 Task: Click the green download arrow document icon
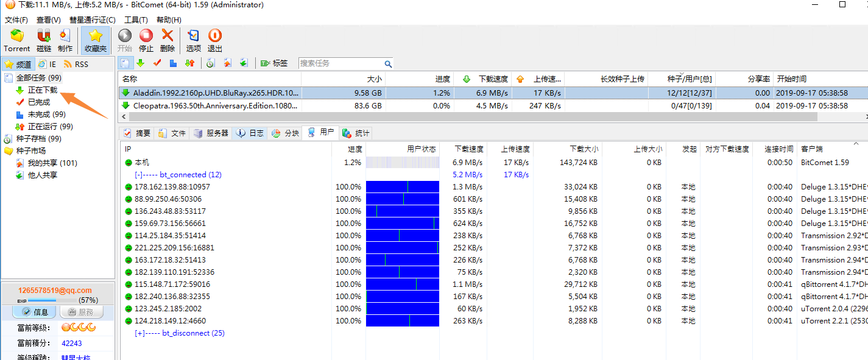(x=244, y=63)
